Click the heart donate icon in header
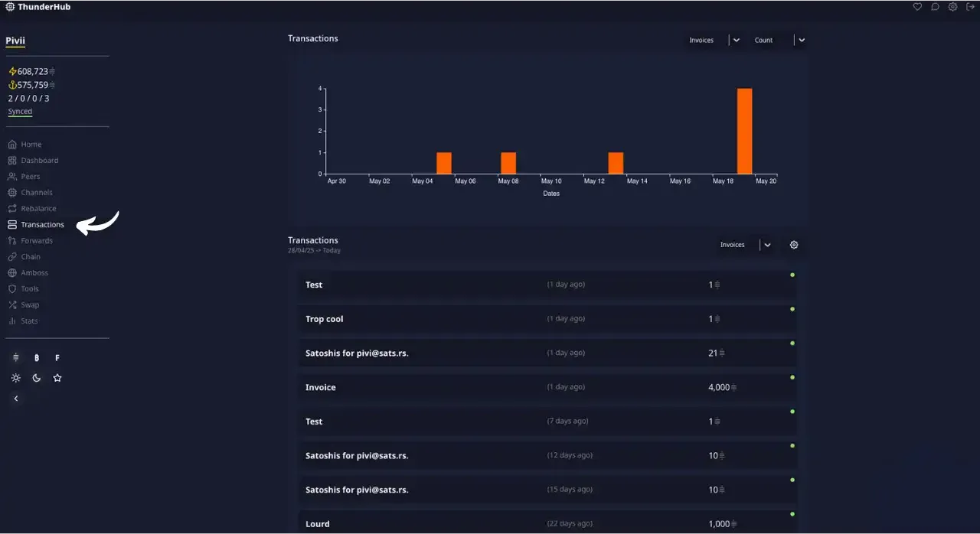This screenshot has width=980, height=534. pyautogui.click(x=917, y=6)
